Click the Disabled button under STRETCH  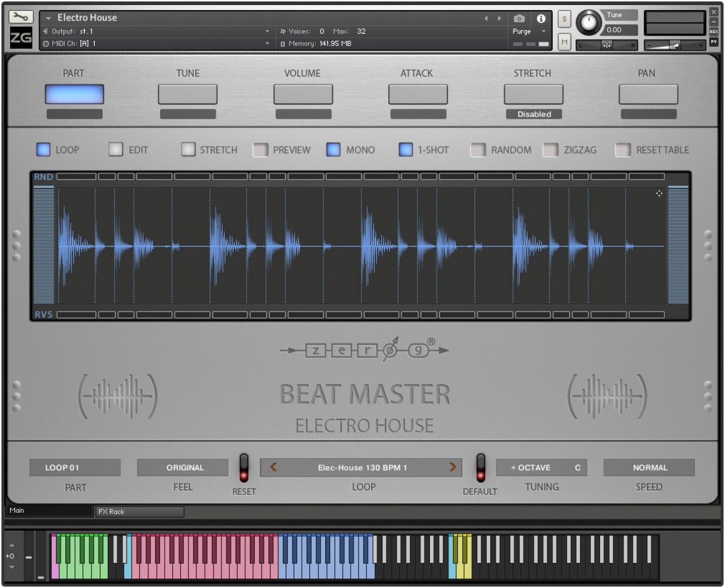533,114
